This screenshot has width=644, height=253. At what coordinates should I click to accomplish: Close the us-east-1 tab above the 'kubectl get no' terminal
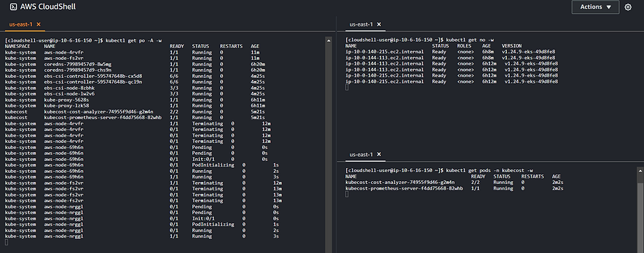[x=379, y=24]
